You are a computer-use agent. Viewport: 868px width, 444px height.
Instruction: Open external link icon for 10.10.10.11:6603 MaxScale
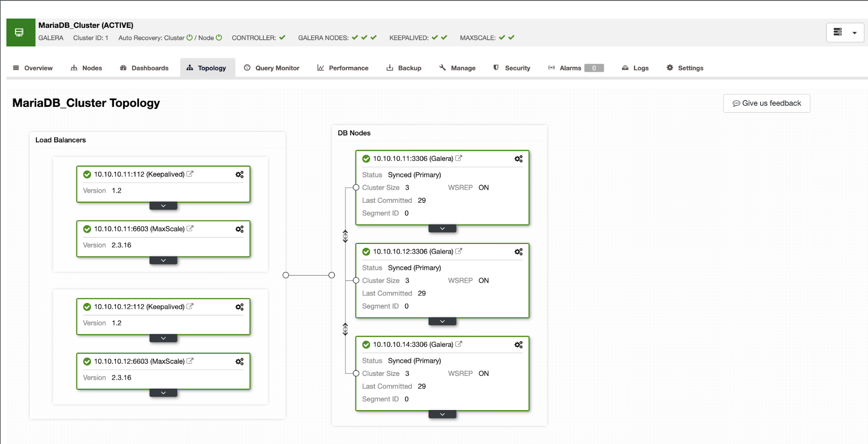click(x=190, y=228)
